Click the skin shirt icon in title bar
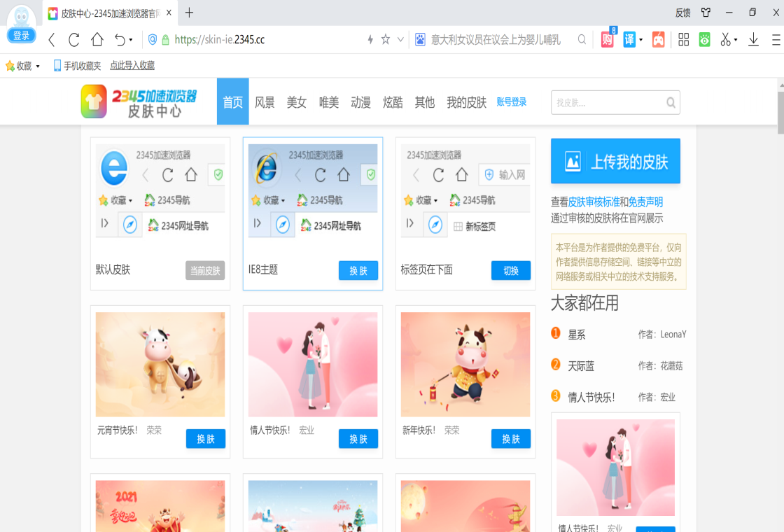784x532 pixels. coord(706,13)
